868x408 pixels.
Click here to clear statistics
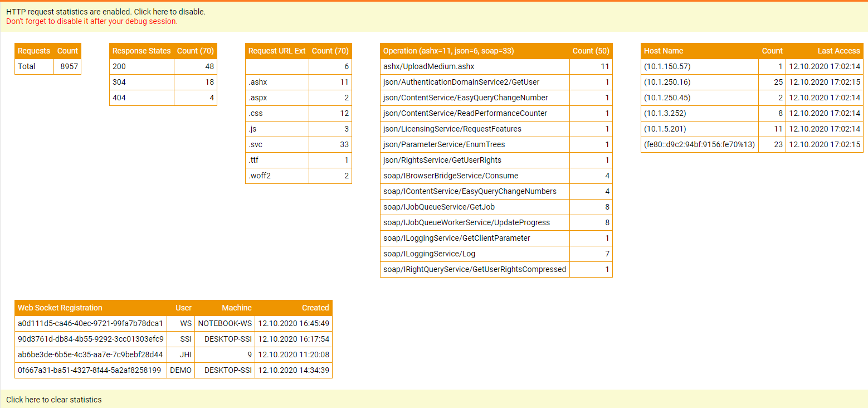54,400
